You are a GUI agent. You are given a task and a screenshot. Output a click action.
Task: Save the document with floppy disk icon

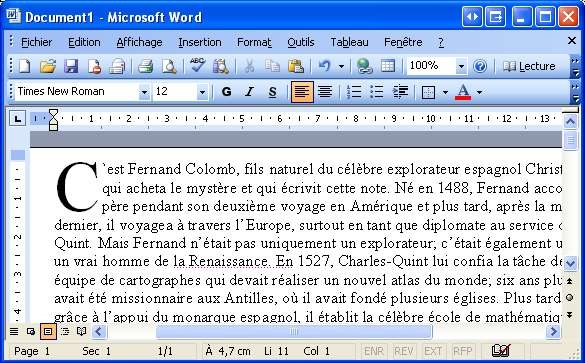coord(71,66)
